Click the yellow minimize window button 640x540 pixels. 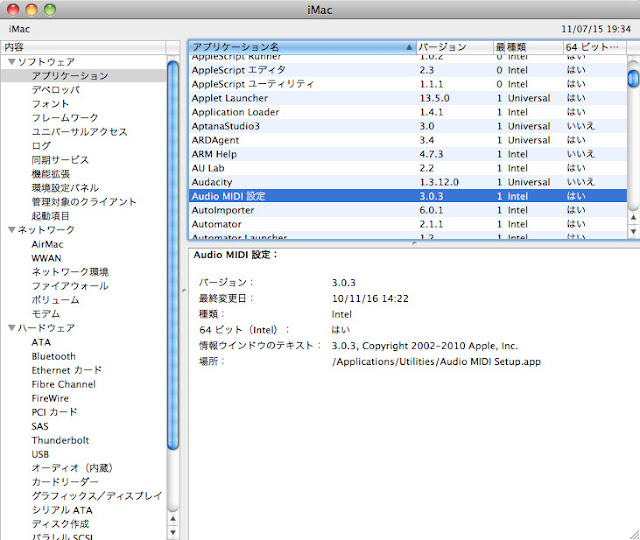(x=31, y=9)
